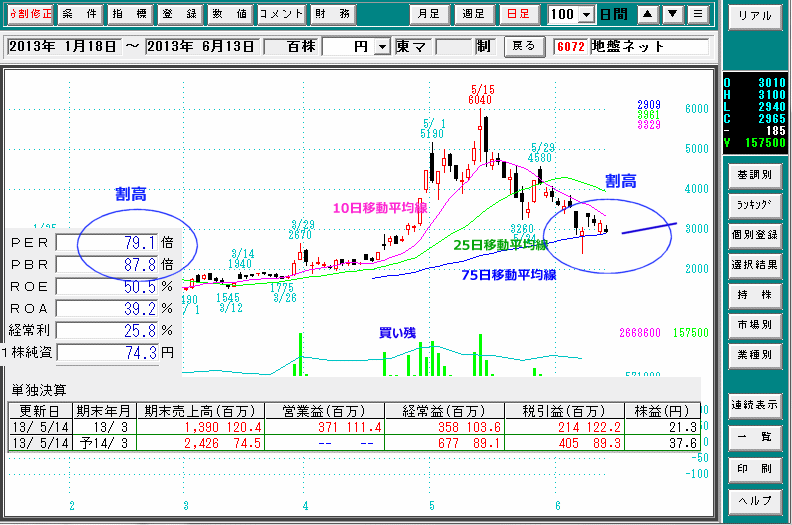This screenshot has height=525, width=792.
Task: Open the ランキング ranking button
Action: pos(755,205)
